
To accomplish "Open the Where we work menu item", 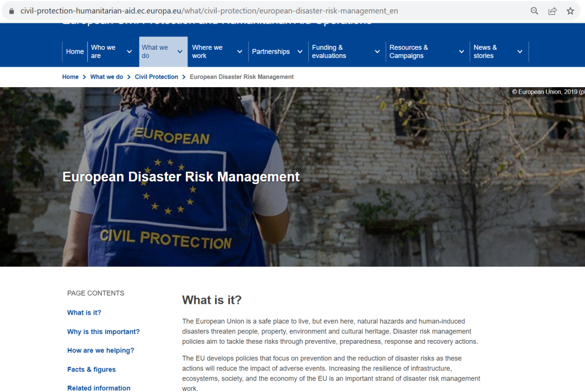I will [207, 51].
